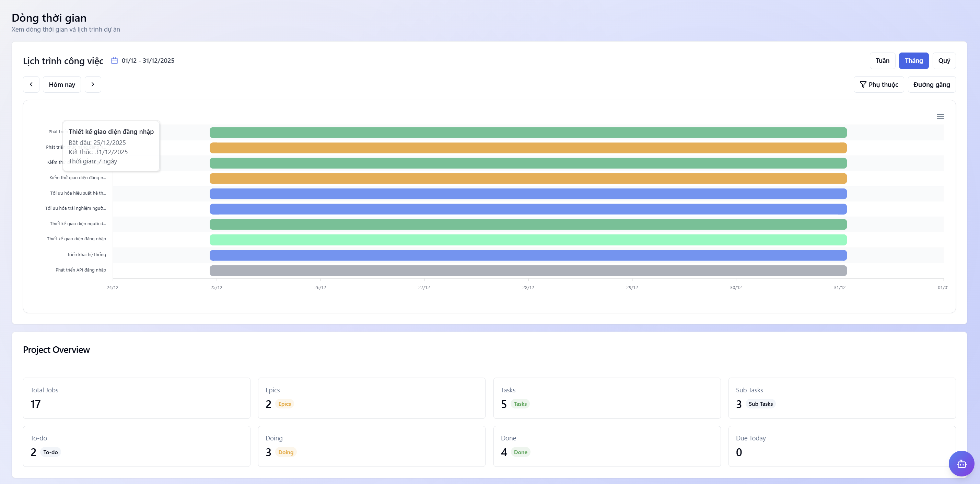Viewport: 980px width, 484px height.
Task: Click the 25/12 axis date label
Action: pyautogui.click(x=216, y=287)
